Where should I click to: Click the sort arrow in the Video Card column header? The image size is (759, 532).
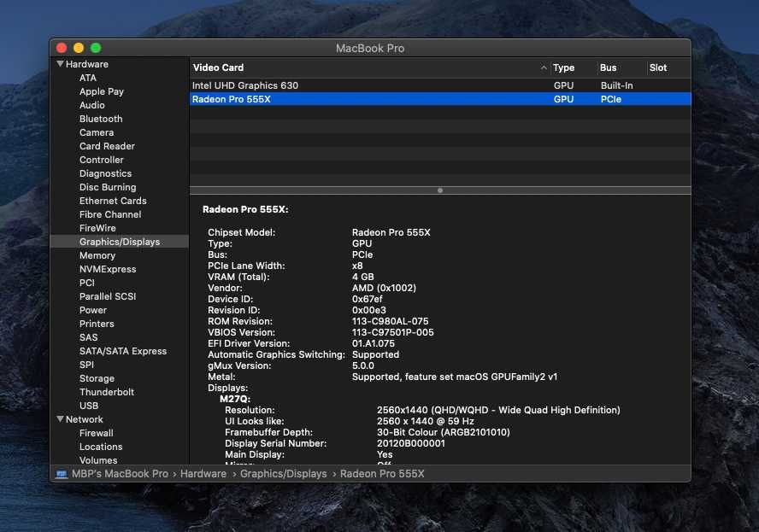544,67
